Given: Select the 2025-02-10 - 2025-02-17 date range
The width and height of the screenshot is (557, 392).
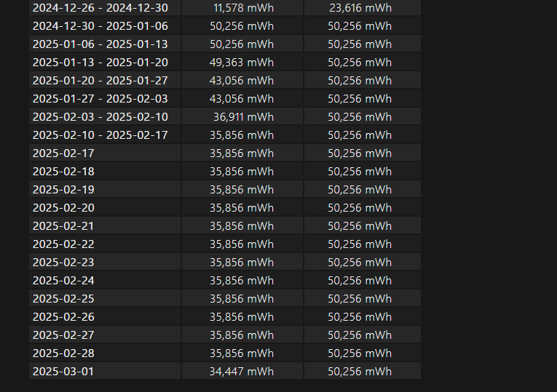Looking at the screenshot, I should pyautogui.click(x=100, y=135).
